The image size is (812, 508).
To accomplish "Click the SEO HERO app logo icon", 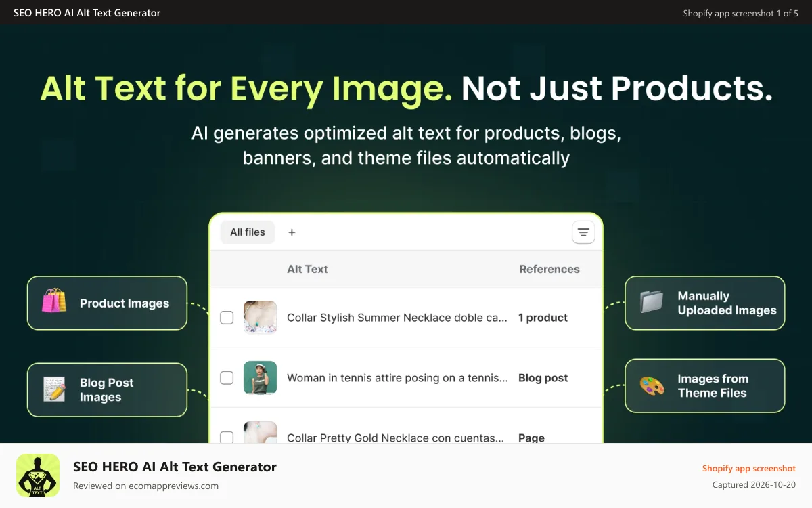I will coord(38,475).
